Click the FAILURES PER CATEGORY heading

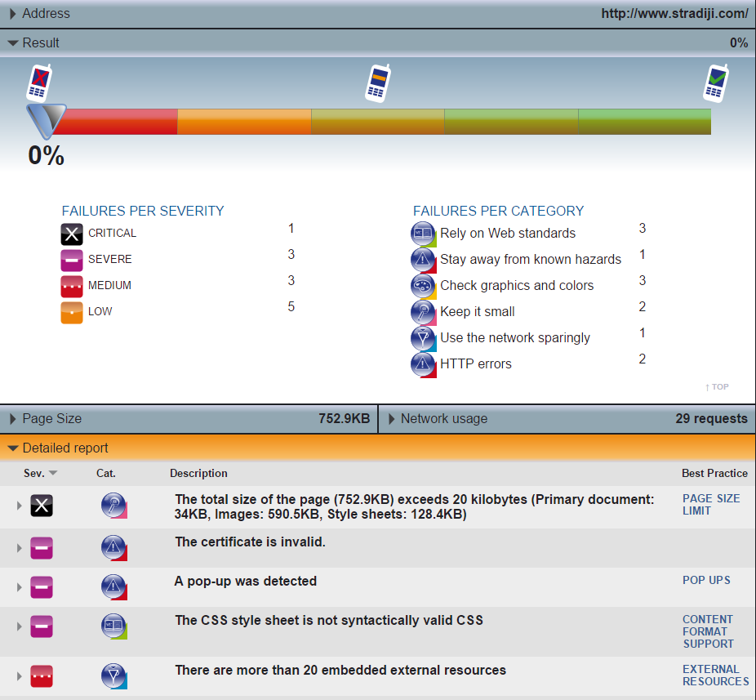498,211
